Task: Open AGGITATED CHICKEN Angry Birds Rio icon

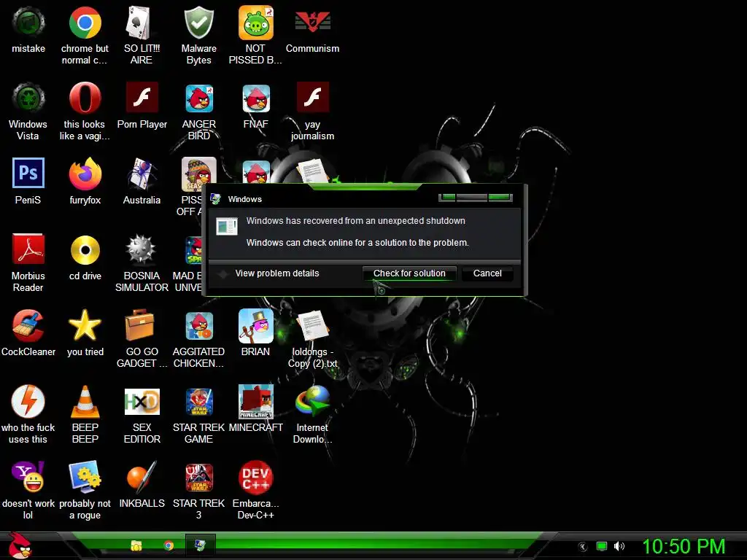Action: (x=199, y=326)
